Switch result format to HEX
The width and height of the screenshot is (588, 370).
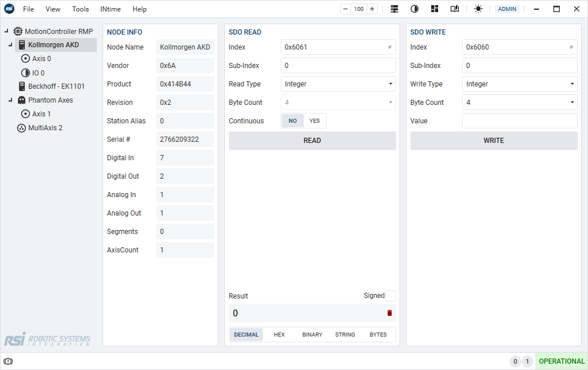pos(280,334)
